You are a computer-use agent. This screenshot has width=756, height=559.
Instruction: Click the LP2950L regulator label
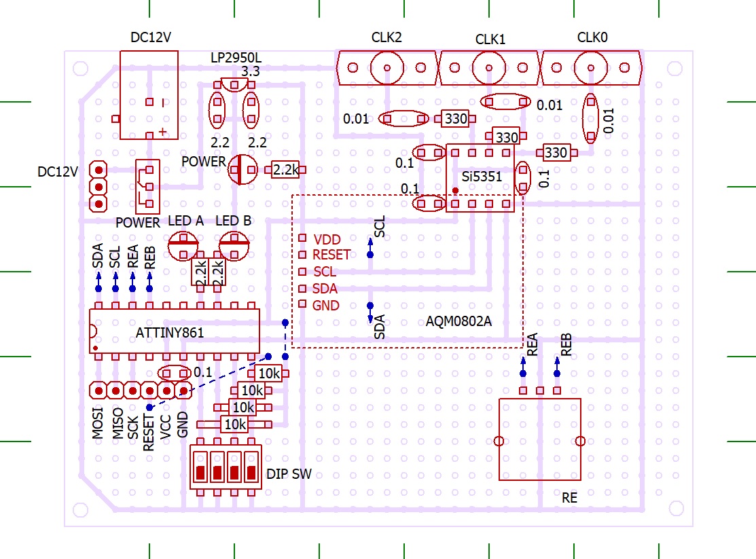click(x=236, y=58)
